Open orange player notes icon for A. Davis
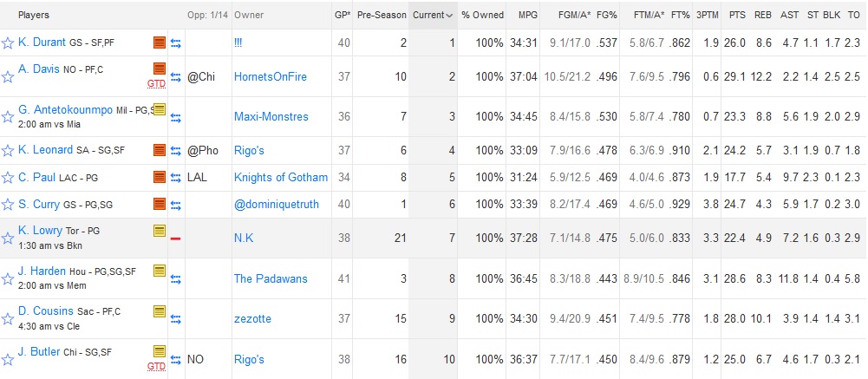The width and height of the screenshot is (868, 379). click(x=160, y=69)
